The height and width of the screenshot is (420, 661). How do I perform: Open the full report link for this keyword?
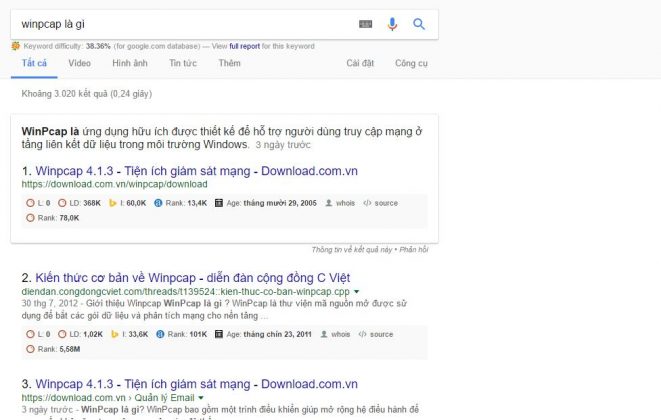245,46
